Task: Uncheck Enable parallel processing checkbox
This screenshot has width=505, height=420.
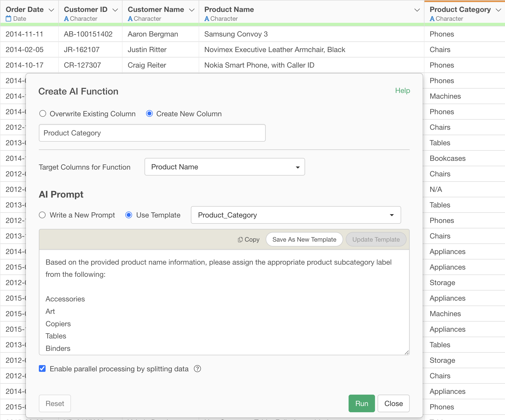Action: 42,368
